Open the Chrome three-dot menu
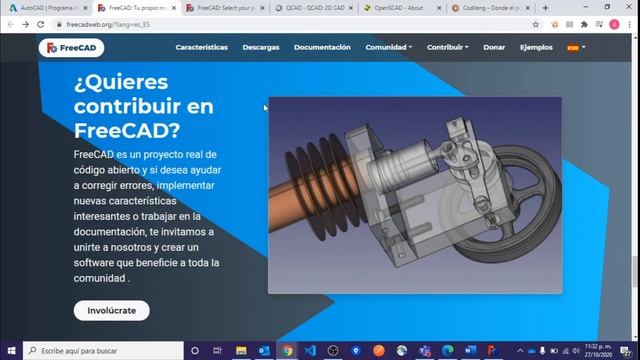 click(x=629, y=24)
